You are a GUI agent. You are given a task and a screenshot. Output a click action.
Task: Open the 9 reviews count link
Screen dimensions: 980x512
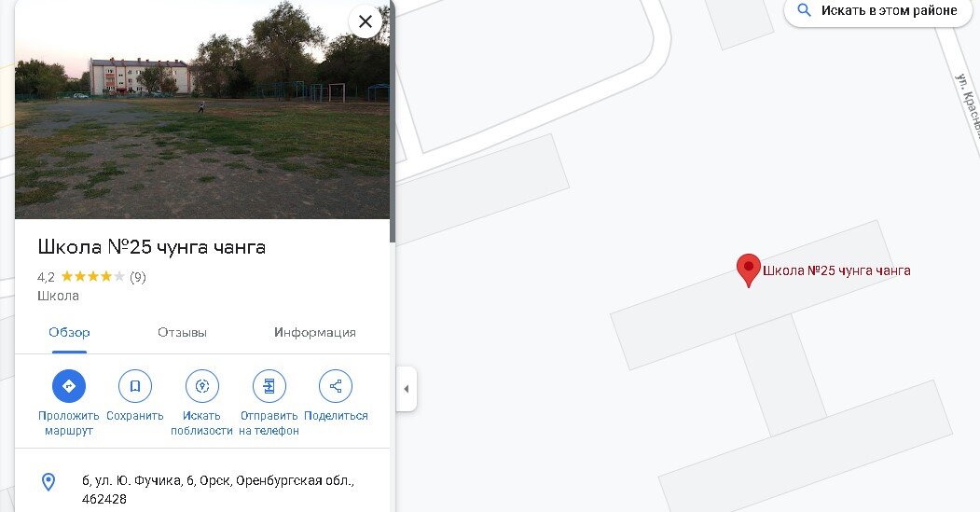[x=137, y=277]
